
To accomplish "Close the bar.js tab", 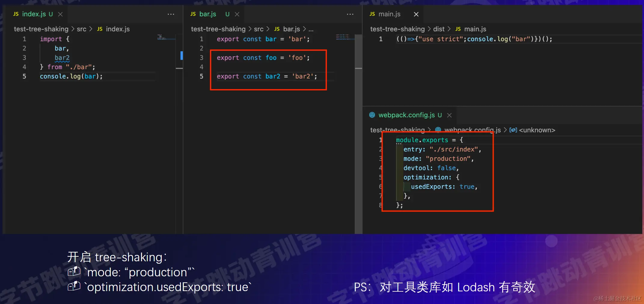I will click(x=237, y=14).
